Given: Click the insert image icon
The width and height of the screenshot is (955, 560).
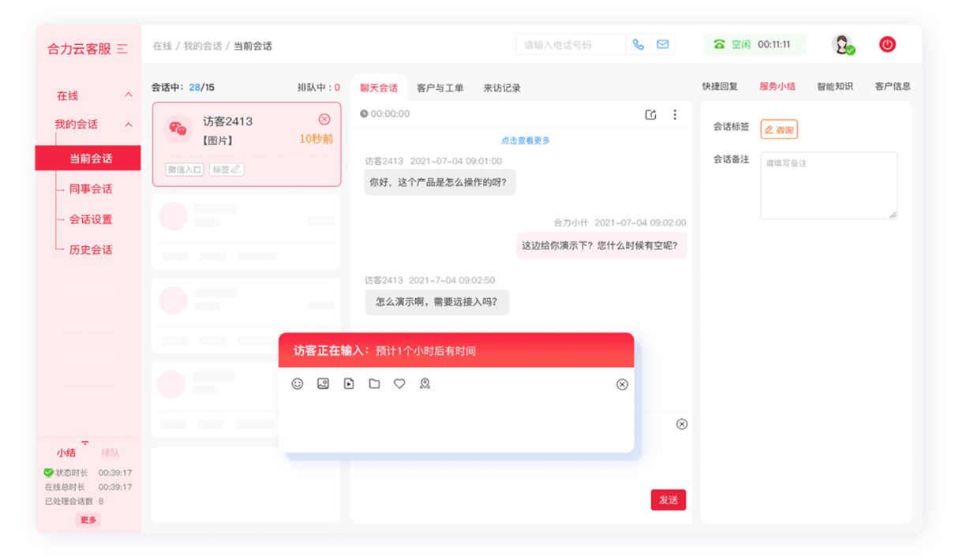Looking at the screenshot, I should click(x=323, y=383).
